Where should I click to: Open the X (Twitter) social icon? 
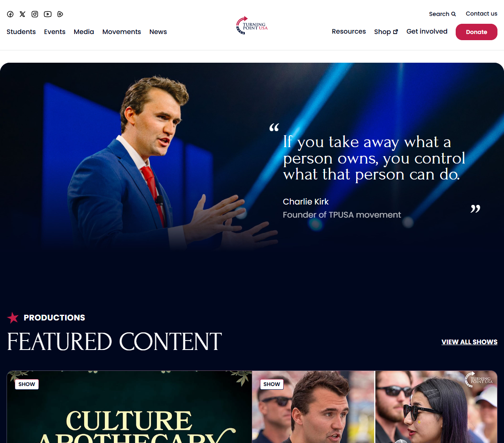click(x=23, y=14)
